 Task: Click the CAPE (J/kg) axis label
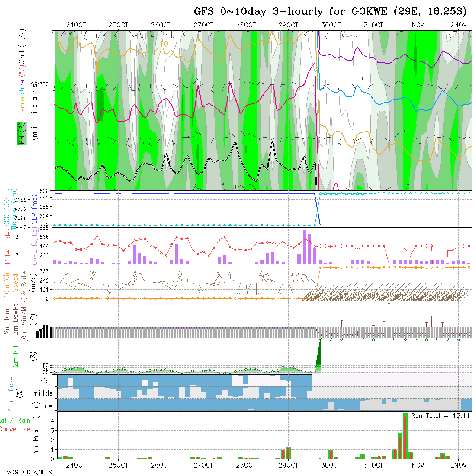click(35, 246)
